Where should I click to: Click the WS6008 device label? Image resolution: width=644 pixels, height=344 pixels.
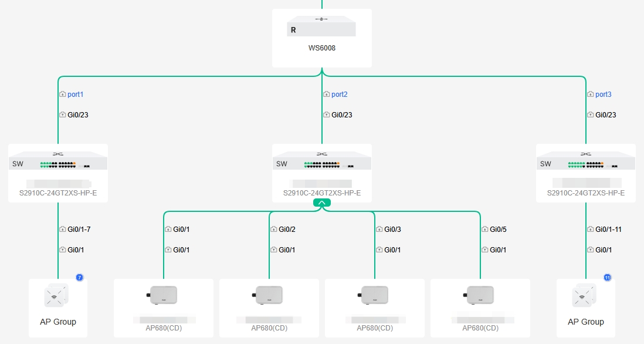click(x=322, y=48)
